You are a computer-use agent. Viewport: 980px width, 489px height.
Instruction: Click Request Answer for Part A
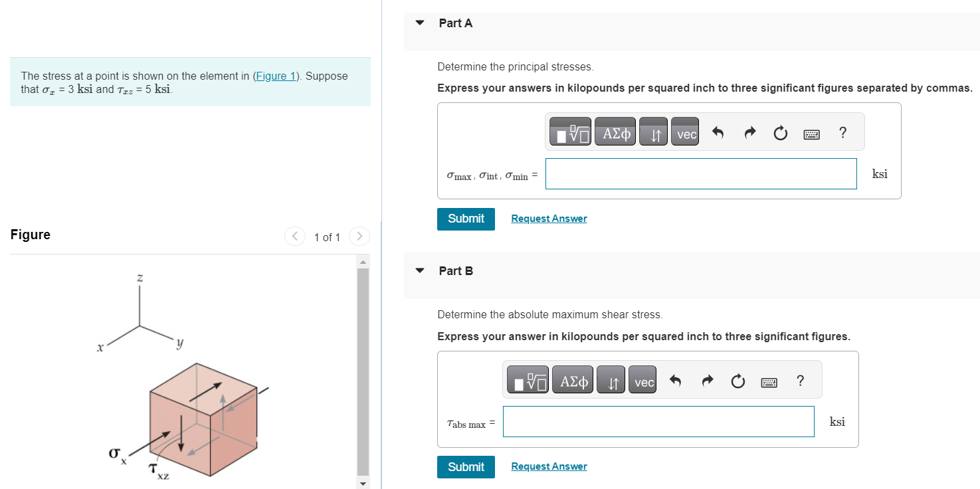[x=549, y=218]
